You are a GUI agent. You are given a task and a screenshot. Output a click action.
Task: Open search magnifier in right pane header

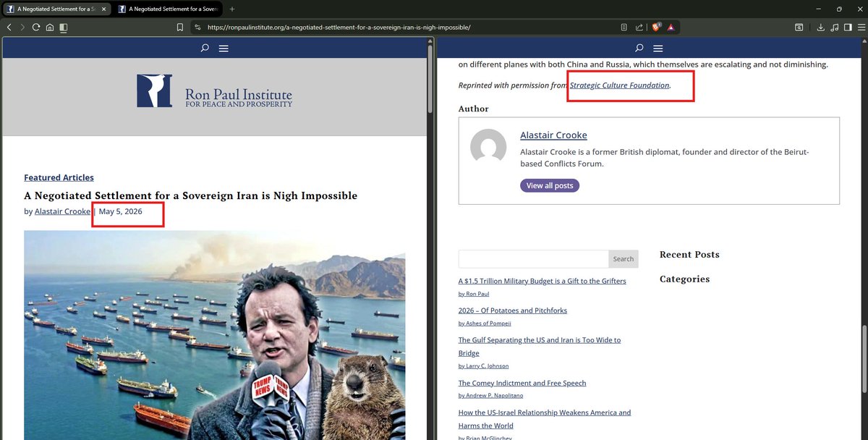639,48
